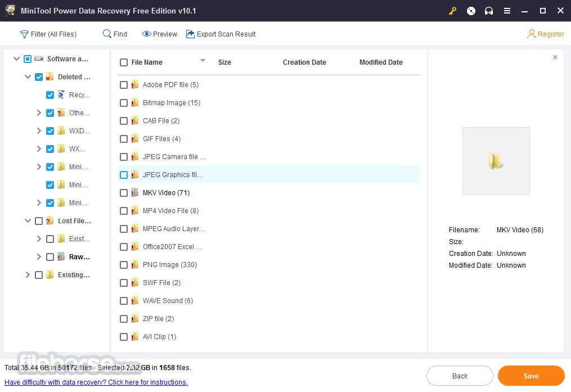The image size is (571, 392).
Task: Select the MPEG Audio Layer row
Action: click(269, 228)
